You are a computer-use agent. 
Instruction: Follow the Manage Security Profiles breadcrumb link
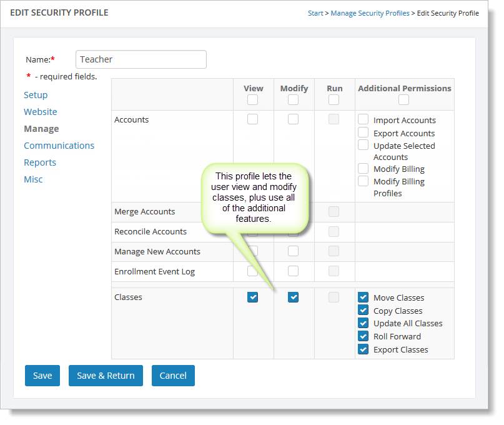point(370,13)
